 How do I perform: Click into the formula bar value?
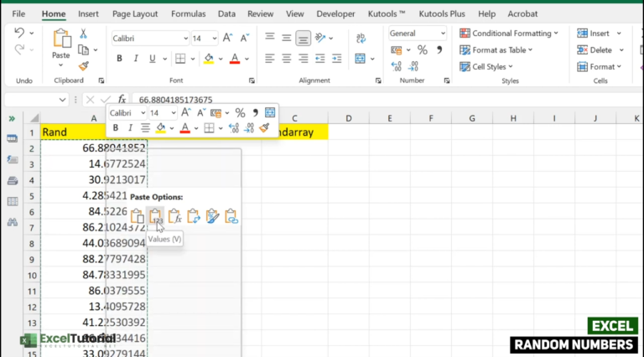(x=175, y=100)
